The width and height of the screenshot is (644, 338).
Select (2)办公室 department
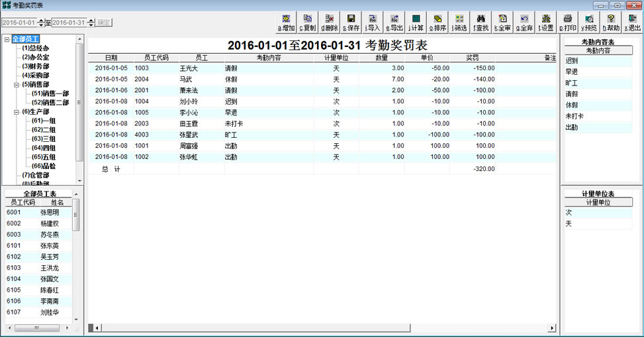pyautogui.click(x=35, y=57)
